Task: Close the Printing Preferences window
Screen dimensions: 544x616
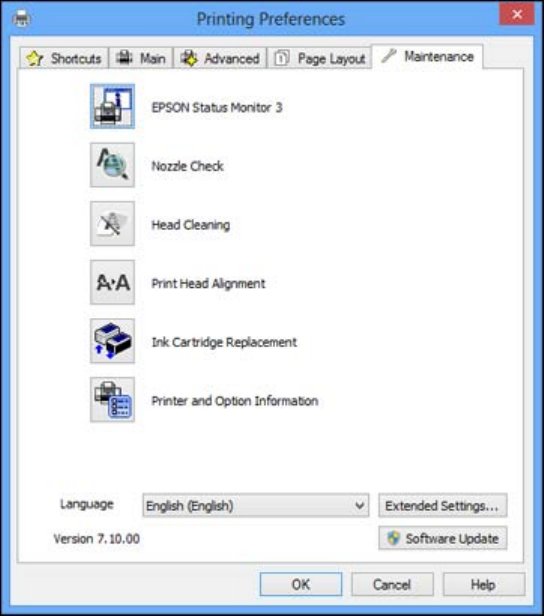Action: [x=517, y=14]
